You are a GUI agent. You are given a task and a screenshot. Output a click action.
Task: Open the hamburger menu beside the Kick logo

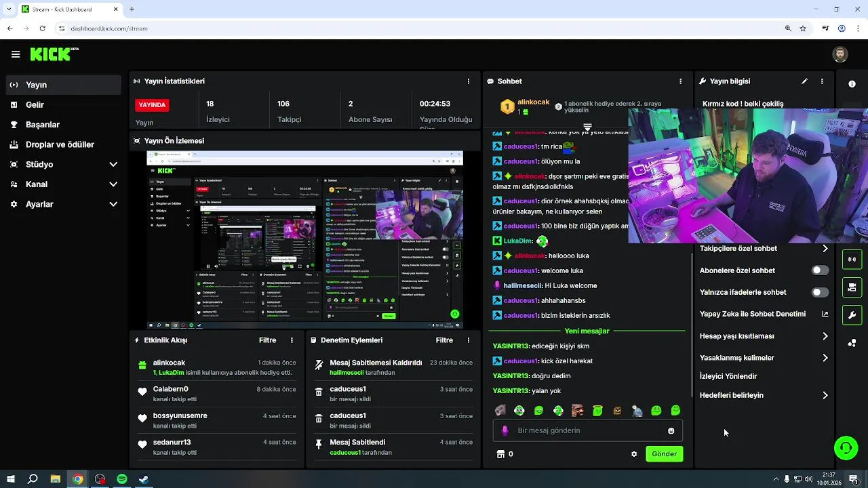(16, 54)
